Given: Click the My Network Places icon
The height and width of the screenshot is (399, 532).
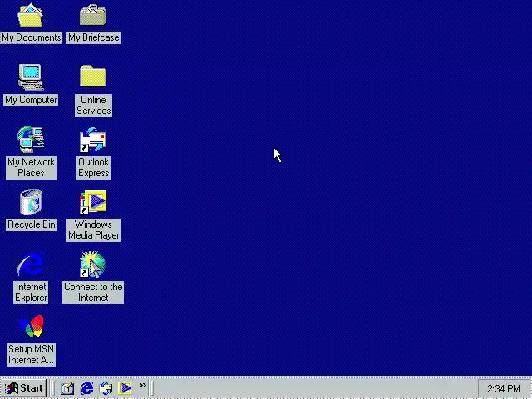Looking at the screenshot, I should (x=31, y=140).
